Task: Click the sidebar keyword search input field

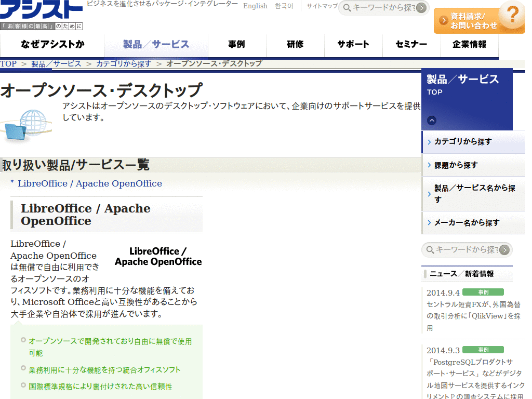Action: pos(467,250)
